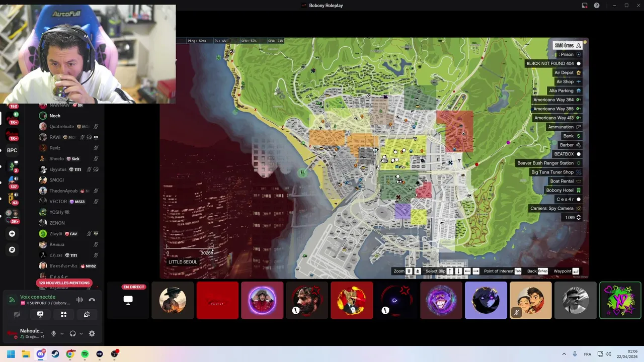
Task: Select Barber in map legend
Action: (570, 145)
